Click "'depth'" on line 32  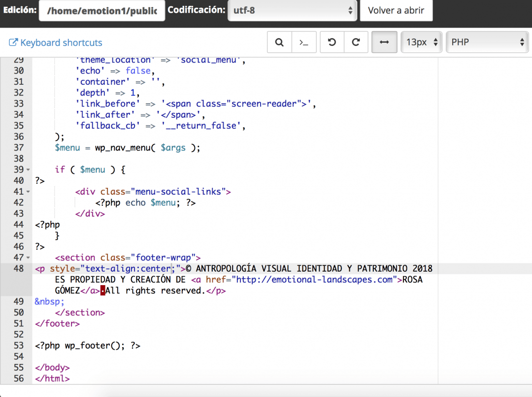click(x=93, y=92)
